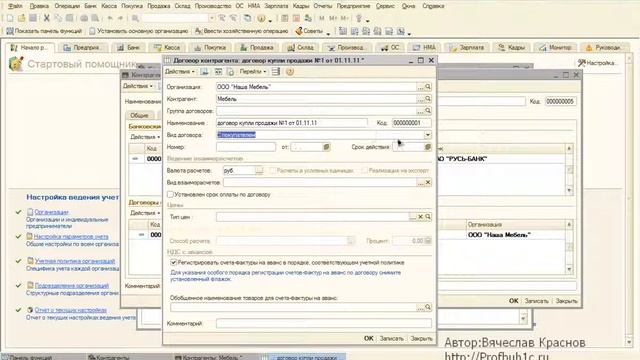Open Действия menu under Договоры section

145,213
